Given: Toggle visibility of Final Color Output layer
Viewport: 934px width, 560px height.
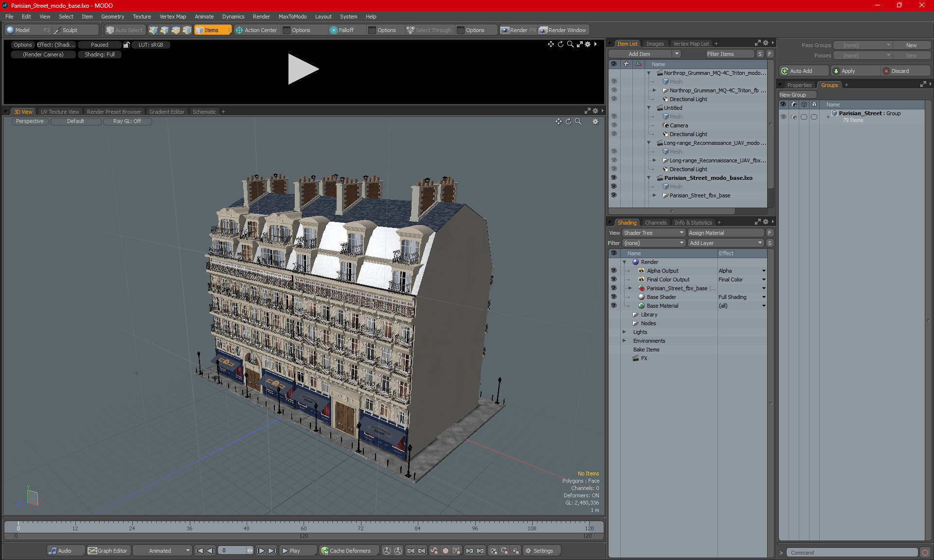Looking at the screenshot, I should 613,280.
